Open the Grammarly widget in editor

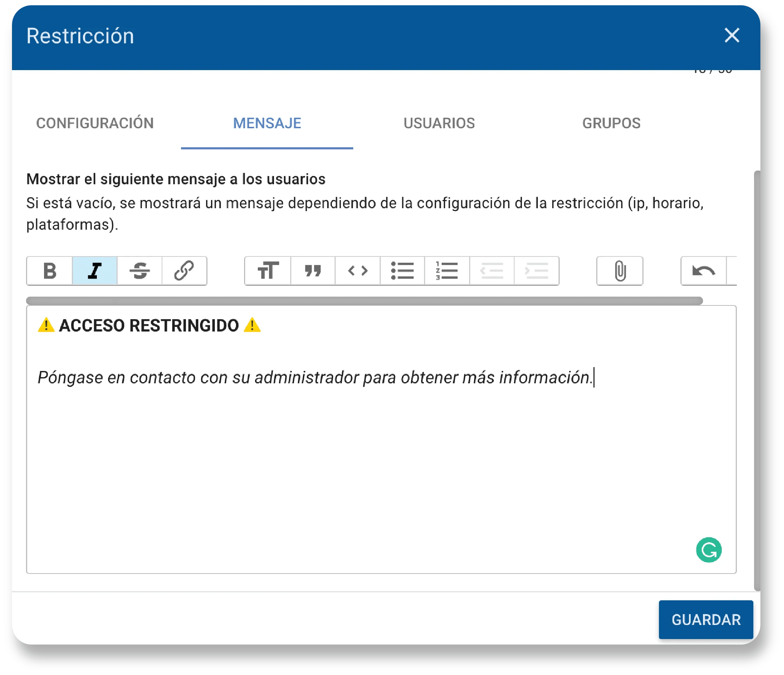coord(709,550)
